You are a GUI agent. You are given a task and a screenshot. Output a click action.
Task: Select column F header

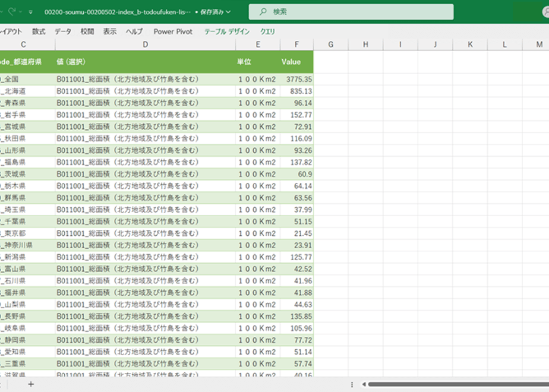[x=296, y=45]
